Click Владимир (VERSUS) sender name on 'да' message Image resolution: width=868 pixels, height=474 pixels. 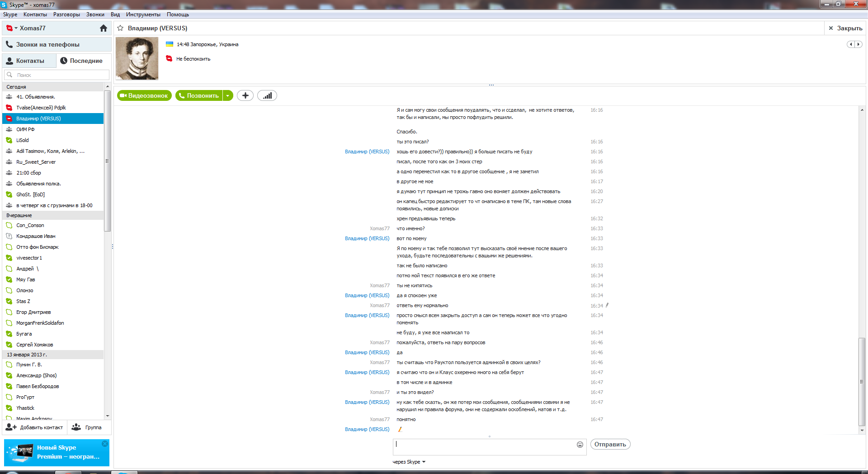point(367,352)
